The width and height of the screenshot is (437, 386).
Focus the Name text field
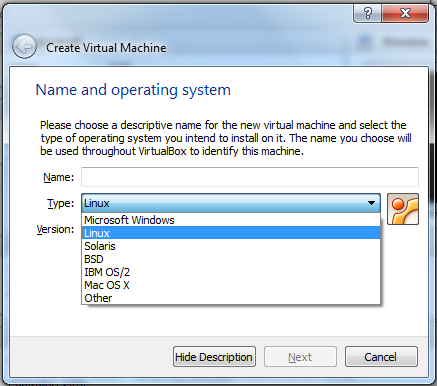pos(250,177)
